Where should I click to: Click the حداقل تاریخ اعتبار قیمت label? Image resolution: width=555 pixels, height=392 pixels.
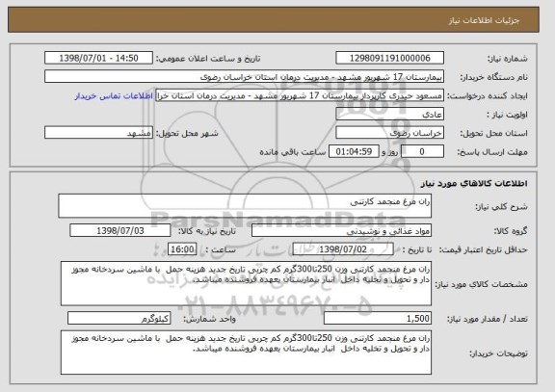tap(483, 250)
